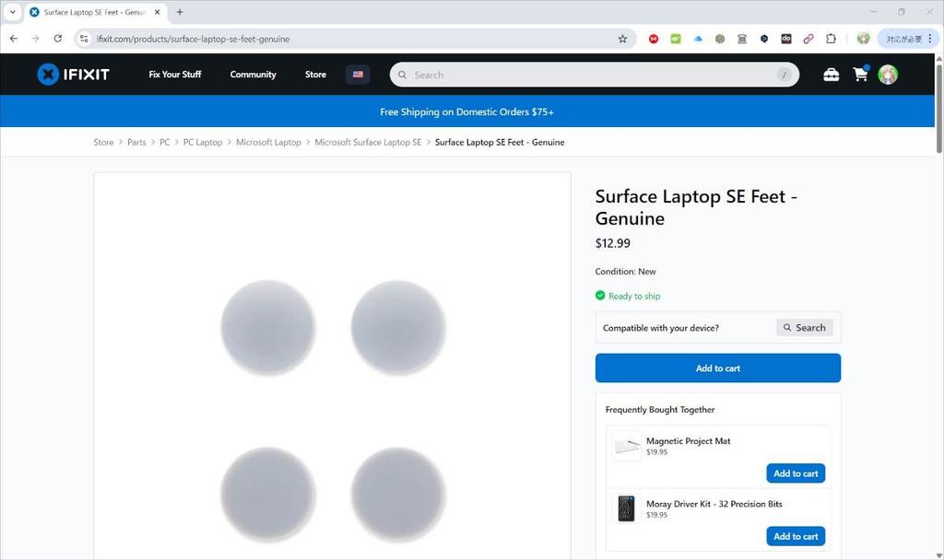Add Magnetic Project Mat to cart
The image size is (944, 560).
coord(795,473)
